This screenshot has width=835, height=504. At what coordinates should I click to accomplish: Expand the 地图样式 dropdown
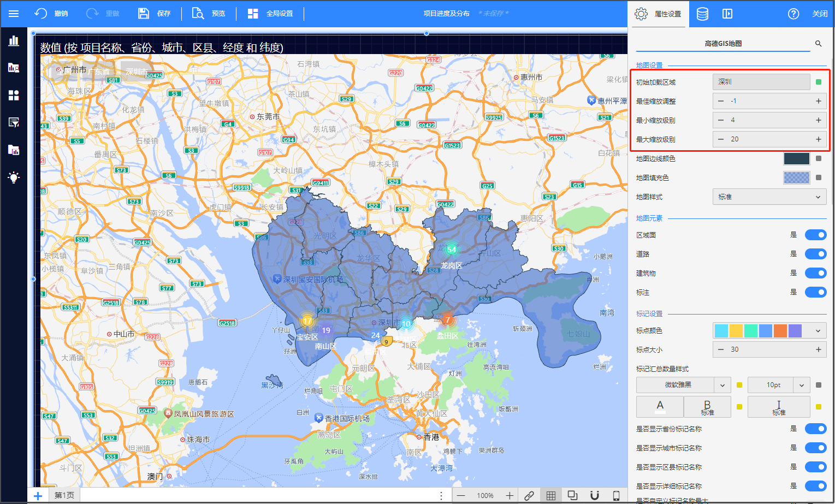pyautogui.click(x=769, y=197)
